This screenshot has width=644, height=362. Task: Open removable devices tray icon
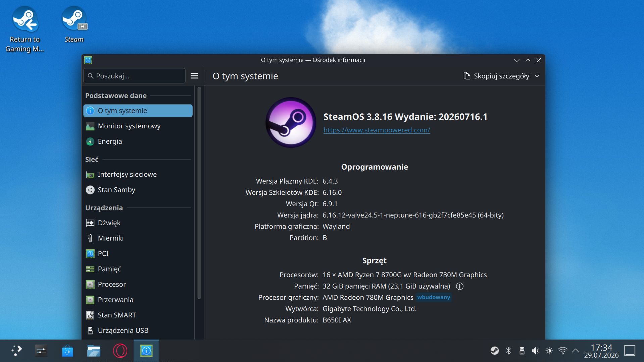522,351
